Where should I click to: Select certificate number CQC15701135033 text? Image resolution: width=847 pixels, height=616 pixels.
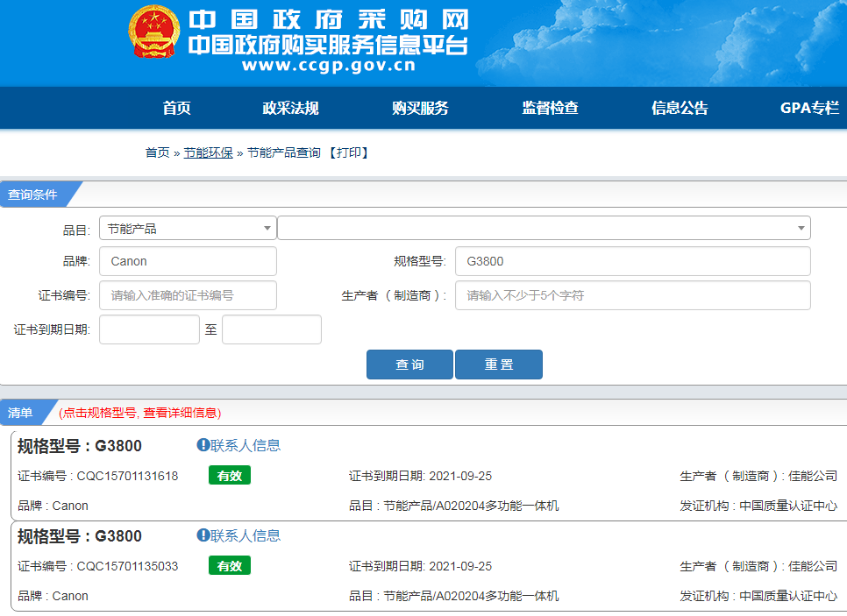click(127, 566)
